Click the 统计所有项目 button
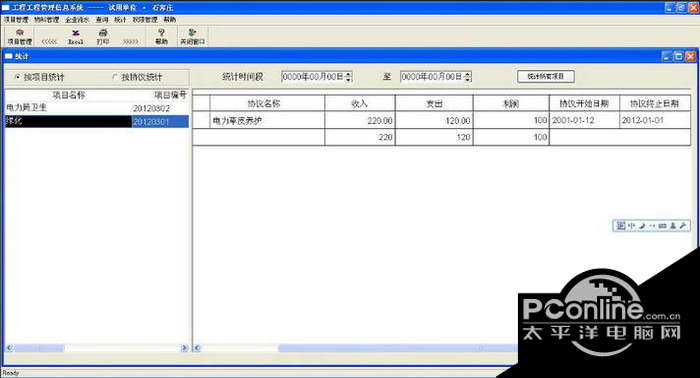Screen dimensions: 700x378 tap(546, 76)
